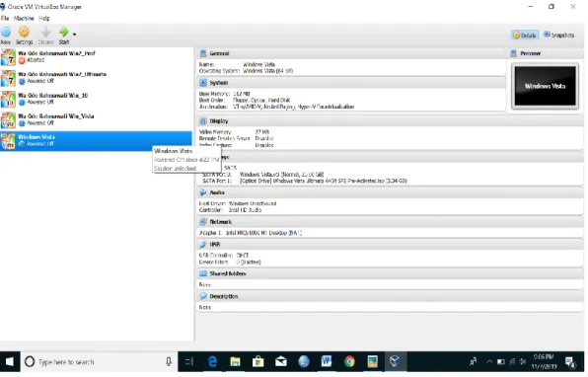Click the taskbar microphone icon
This screenshot has height=377, width=588.
point(169,361)
